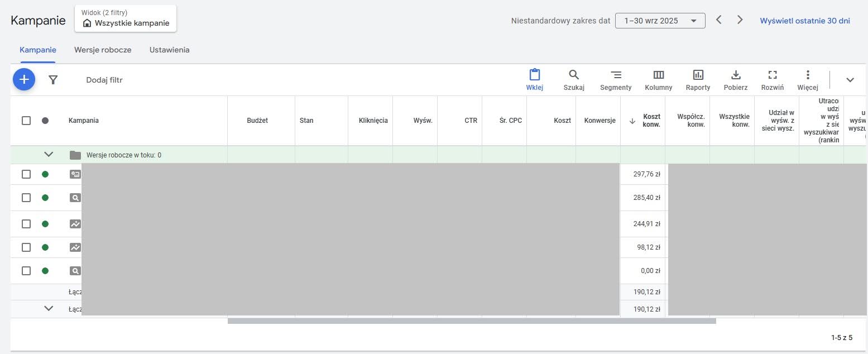Screen dimensions: 868x354
Task: Click the Wklej clipboard icon
Action: [535, 75]
